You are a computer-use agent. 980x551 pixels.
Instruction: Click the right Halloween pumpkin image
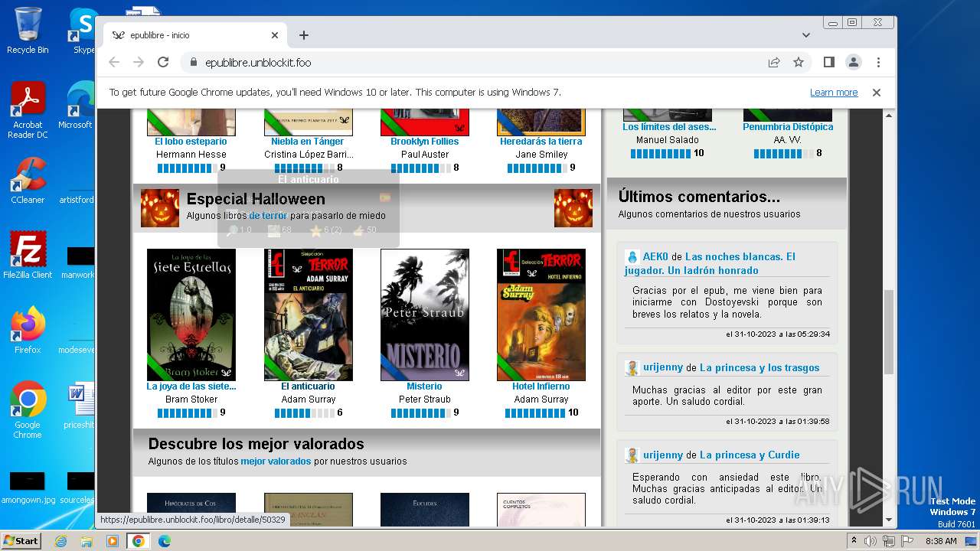(x=573, y=208)
